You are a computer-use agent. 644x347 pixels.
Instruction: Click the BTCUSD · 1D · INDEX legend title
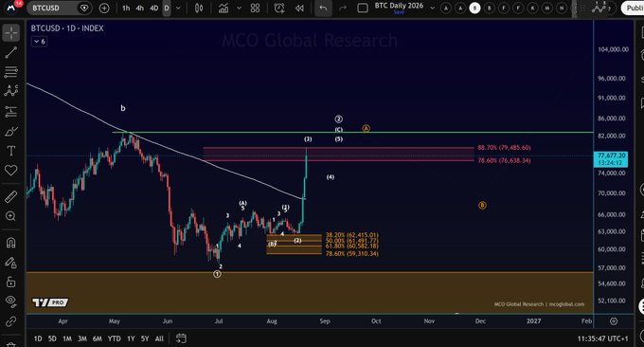[x=67, y=28]
